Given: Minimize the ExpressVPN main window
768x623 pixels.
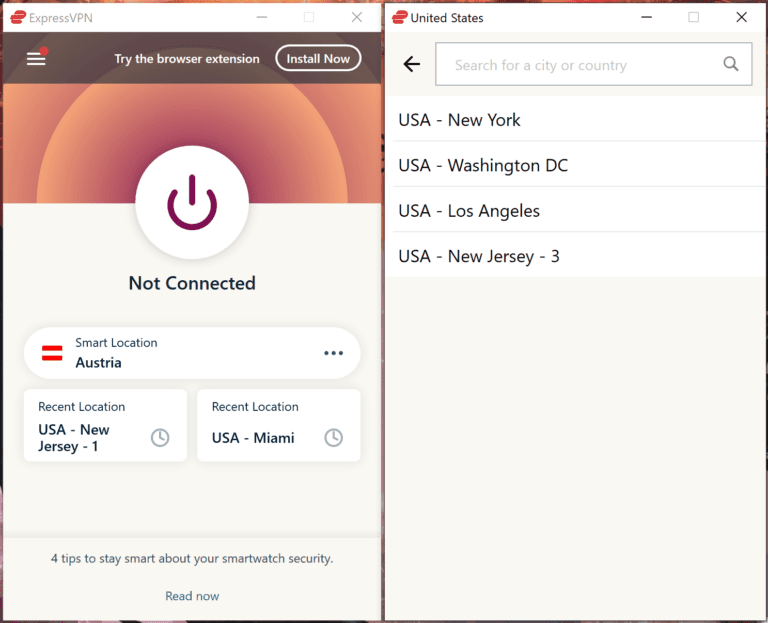Looking at the screenshot, I should 262,17.
